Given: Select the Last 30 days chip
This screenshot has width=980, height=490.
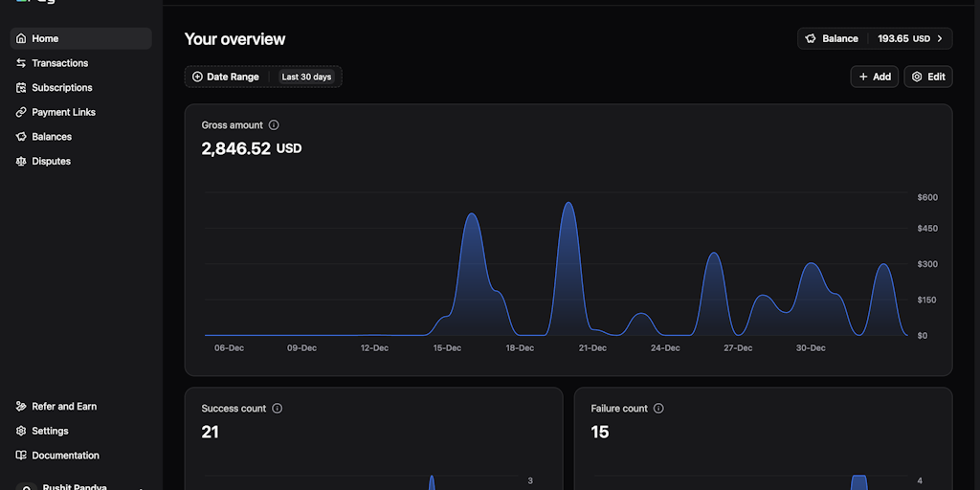Looking at the screenshot, I should tap(306, 77).
